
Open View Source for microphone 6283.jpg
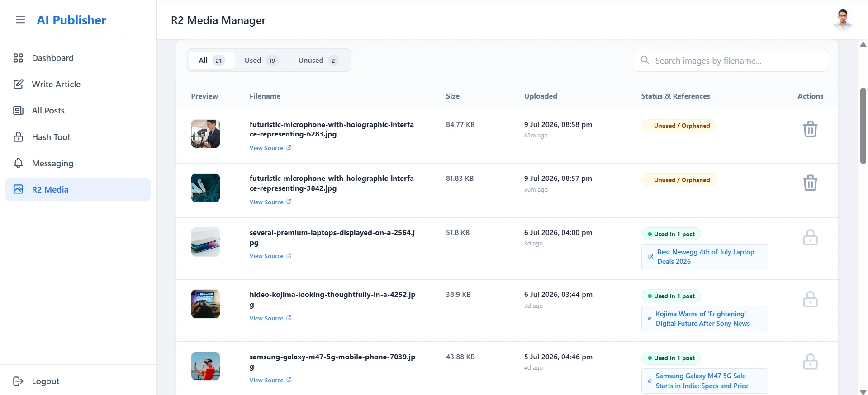(270, 148)
